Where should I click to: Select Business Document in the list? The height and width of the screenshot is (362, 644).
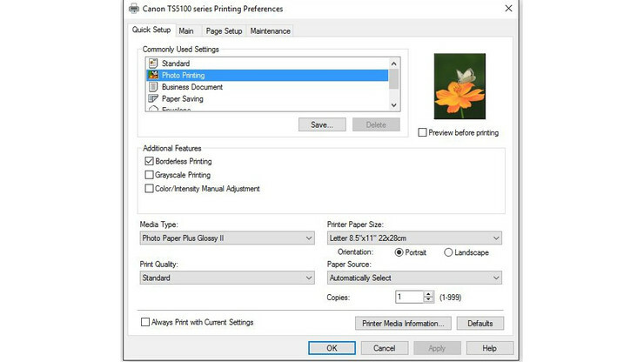click(x=267, y=87)
